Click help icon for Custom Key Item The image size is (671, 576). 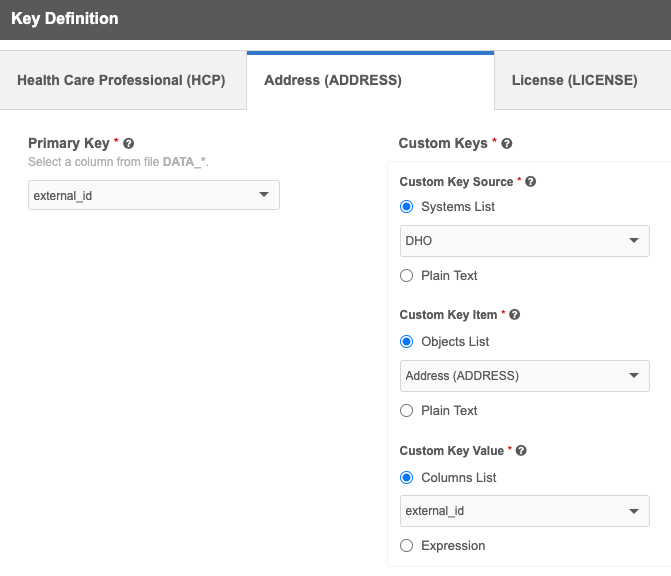click(514, 315)
